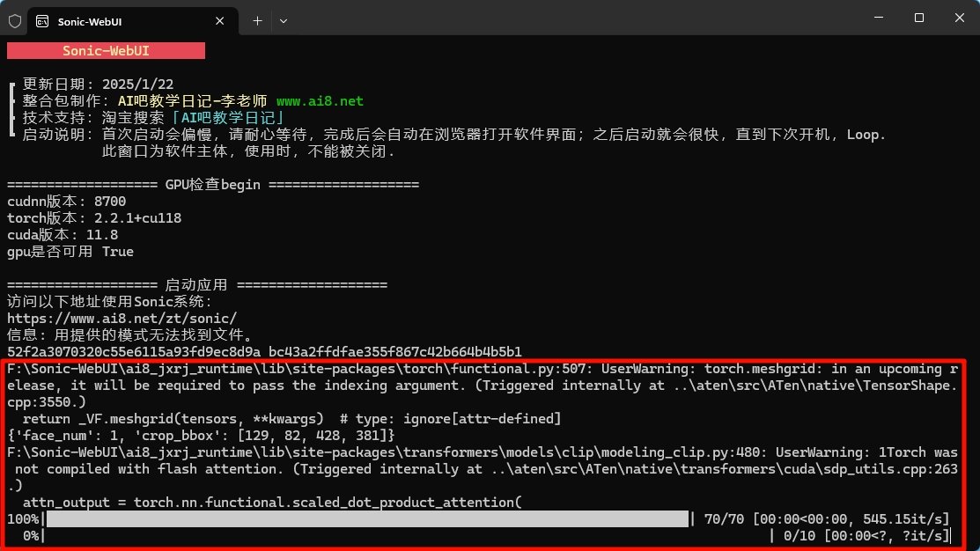Click the GPU检查begin header line
Viewport: 980px width, 551px height.
click(211, 185)
